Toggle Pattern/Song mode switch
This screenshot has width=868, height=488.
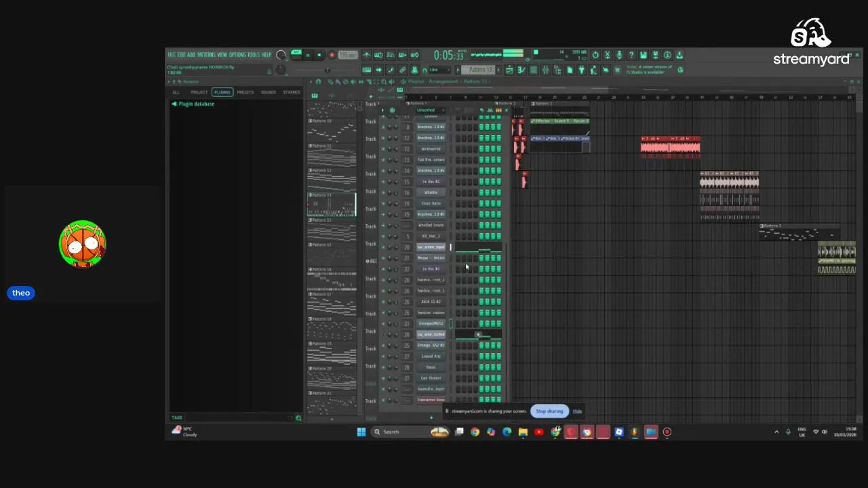tap(296, 52)
